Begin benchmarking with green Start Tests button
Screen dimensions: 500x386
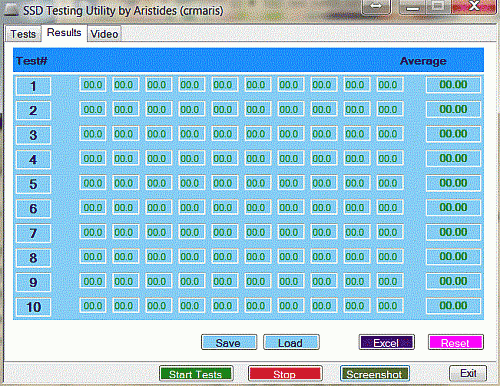coord(196,374)
